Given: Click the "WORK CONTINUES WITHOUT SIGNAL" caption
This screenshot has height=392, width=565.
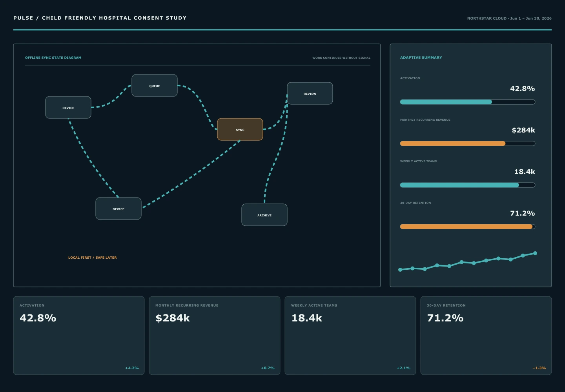Looking at the screenshot, I should 341,58.
